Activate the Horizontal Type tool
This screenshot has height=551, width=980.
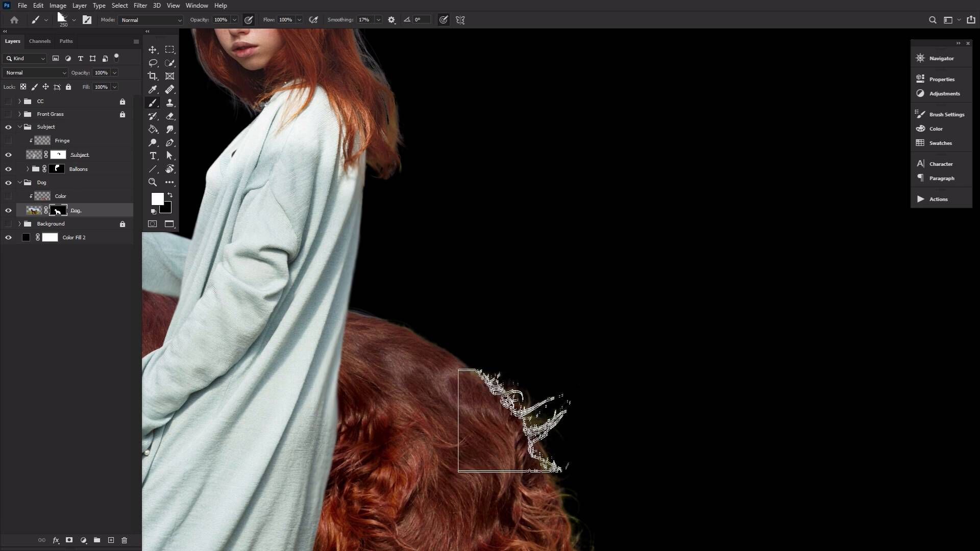153,156
